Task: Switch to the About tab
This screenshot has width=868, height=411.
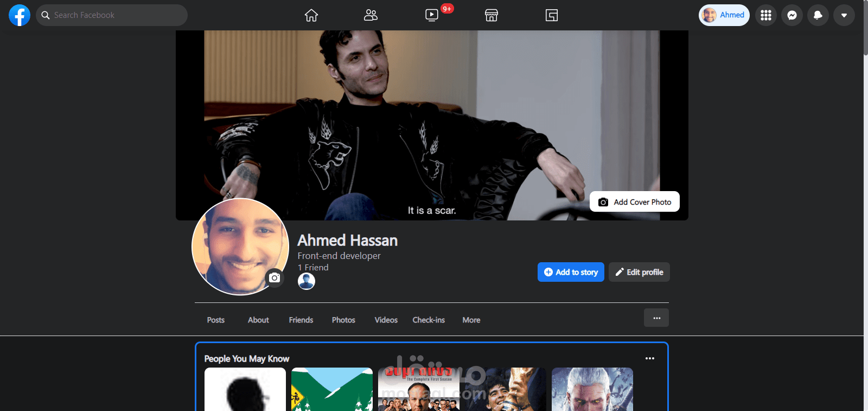Action: 258,320
